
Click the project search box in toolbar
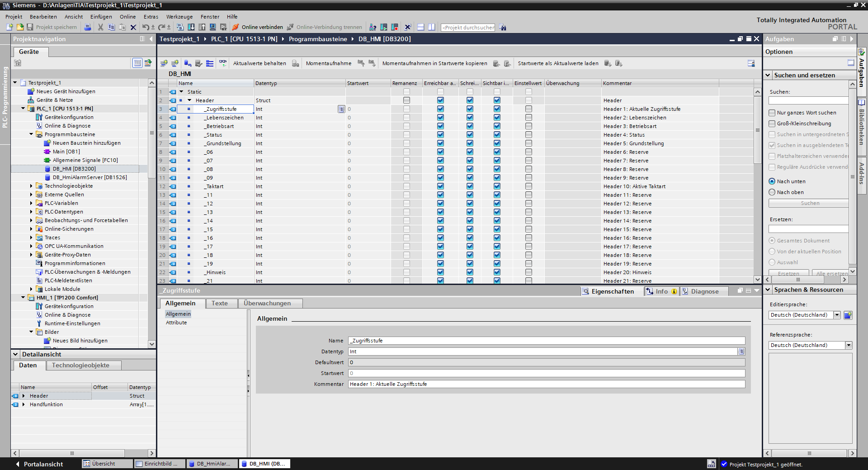[468, 28]
